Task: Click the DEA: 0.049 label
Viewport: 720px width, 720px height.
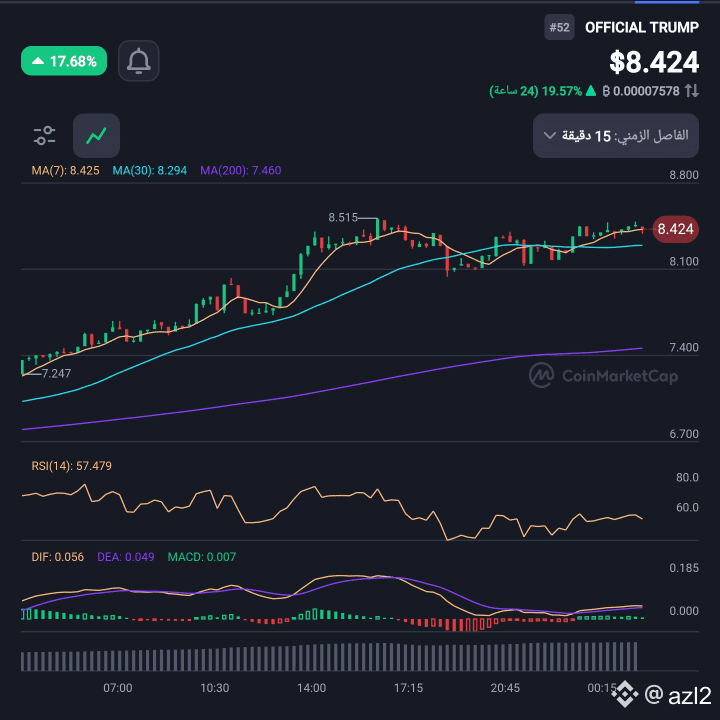Action: [x=125, y=557]
